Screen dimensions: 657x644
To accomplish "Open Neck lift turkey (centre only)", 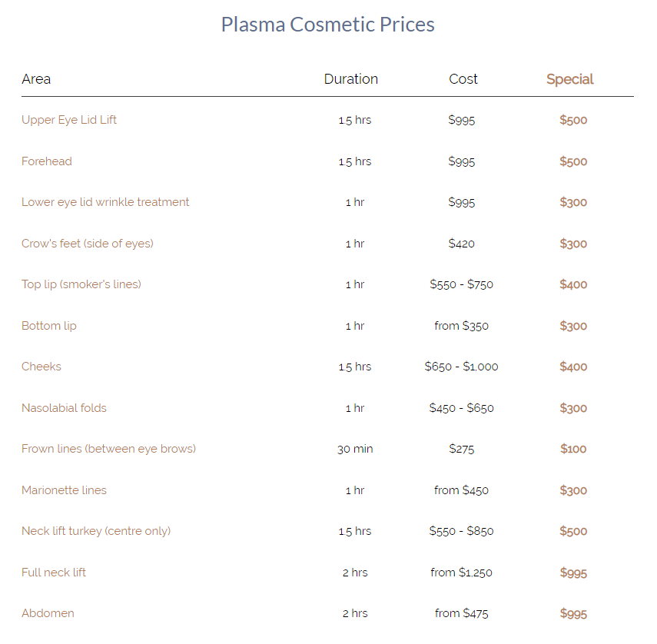I will 96,531.
